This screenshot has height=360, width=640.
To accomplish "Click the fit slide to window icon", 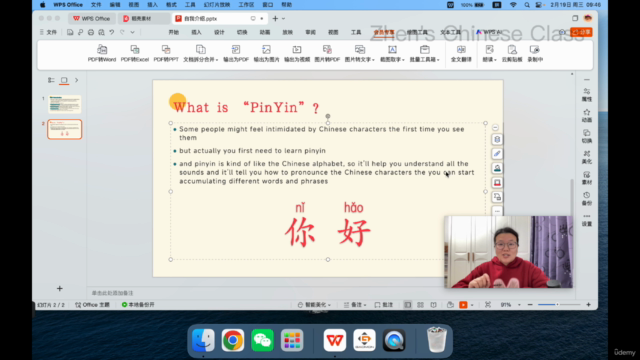I will 488,305.
